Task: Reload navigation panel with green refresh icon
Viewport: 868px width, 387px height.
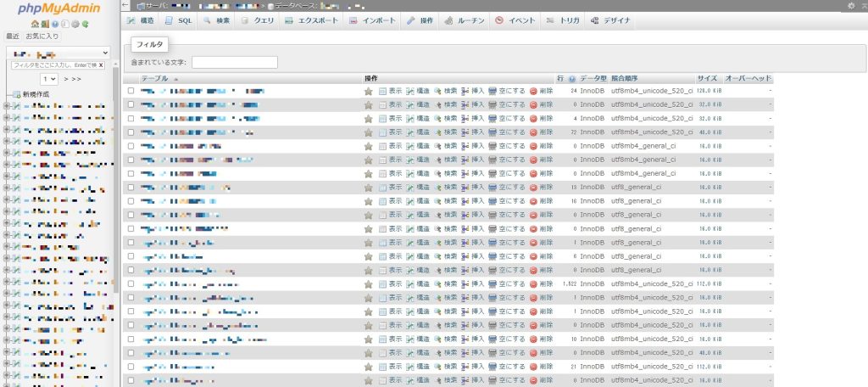Action: [86, 24]
